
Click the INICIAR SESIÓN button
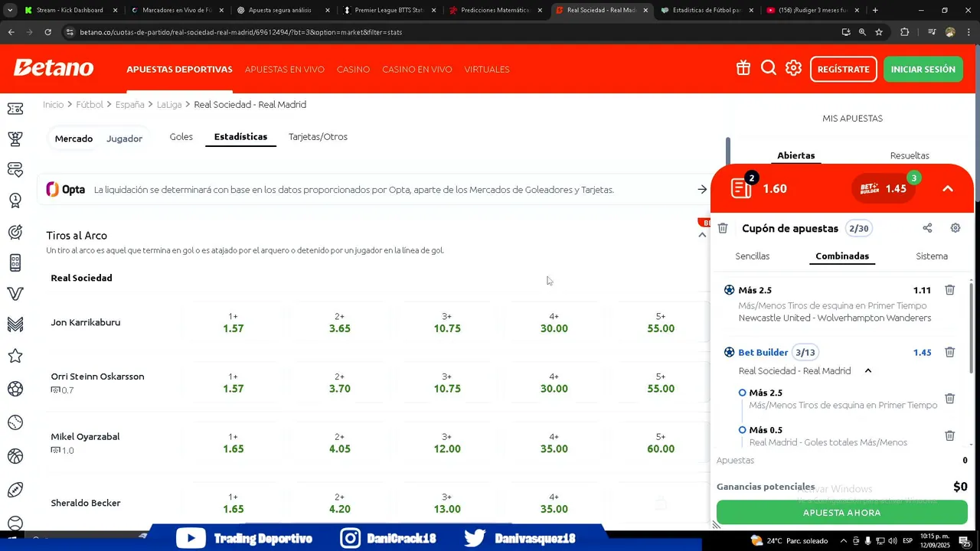(923, 69)
